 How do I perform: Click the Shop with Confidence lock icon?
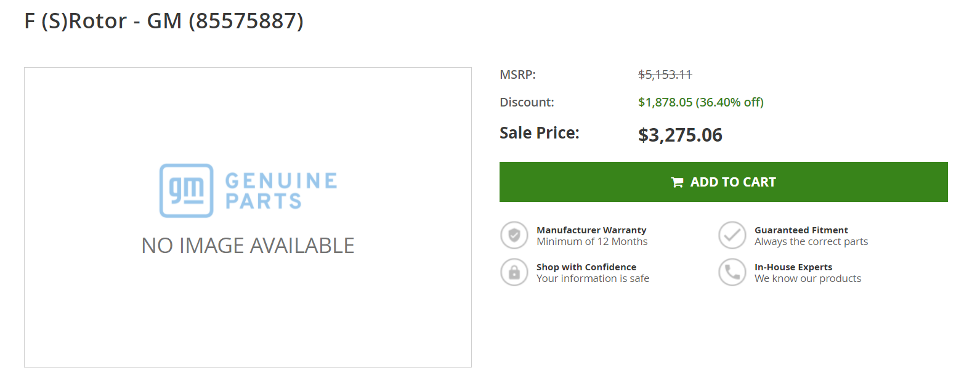514,272
